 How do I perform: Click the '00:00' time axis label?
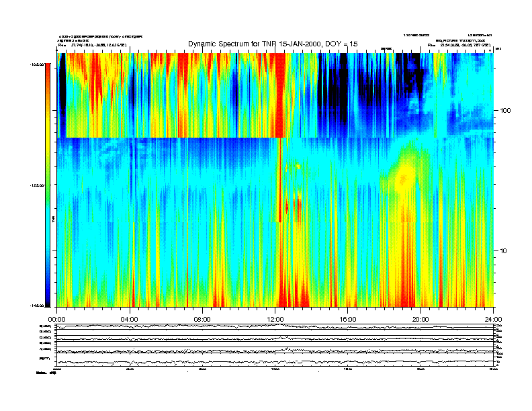pyautogui.click(x=56, y=320)
